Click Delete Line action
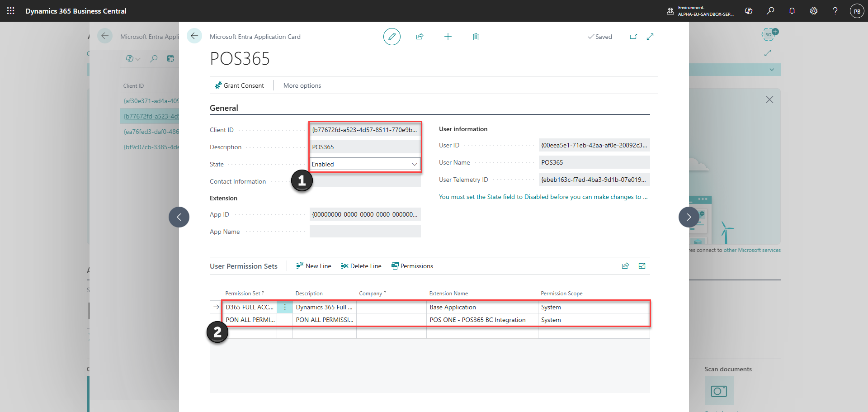This screenshot has width=868, height=412. [361, 266]
